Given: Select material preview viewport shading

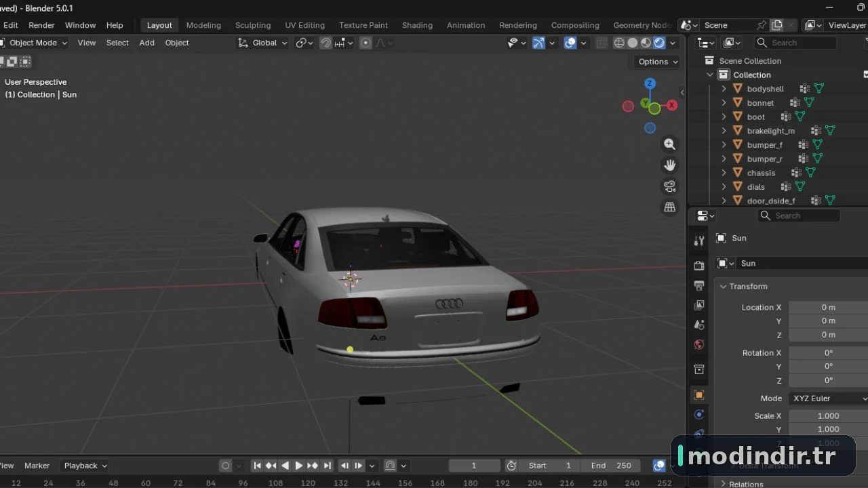Looking at the screenshot, I should pyautogui.click(x=646, y=43).
